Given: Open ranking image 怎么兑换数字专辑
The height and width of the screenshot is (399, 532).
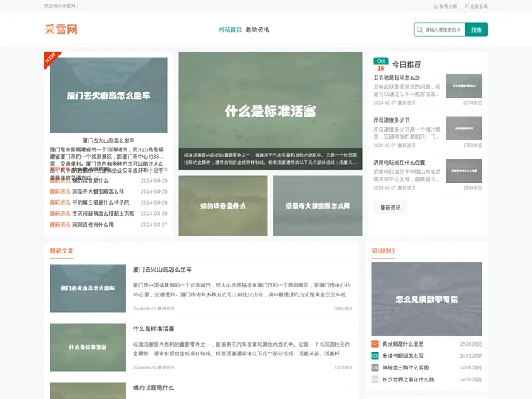Looking at the screenshot, I should (x=426, y=299).
